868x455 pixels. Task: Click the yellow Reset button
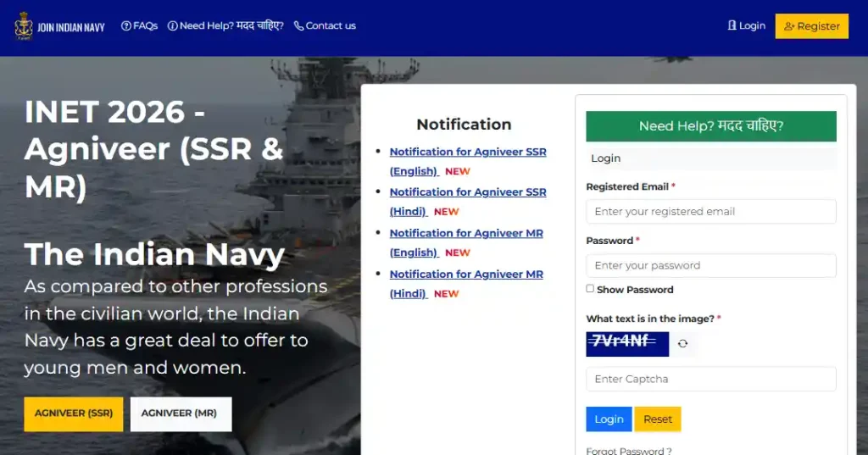(658, 419)
